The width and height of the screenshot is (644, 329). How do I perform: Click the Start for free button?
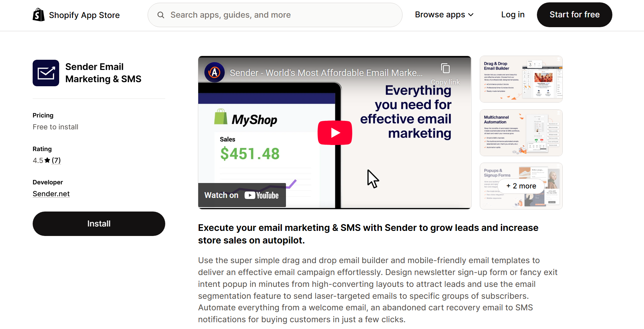574,15
